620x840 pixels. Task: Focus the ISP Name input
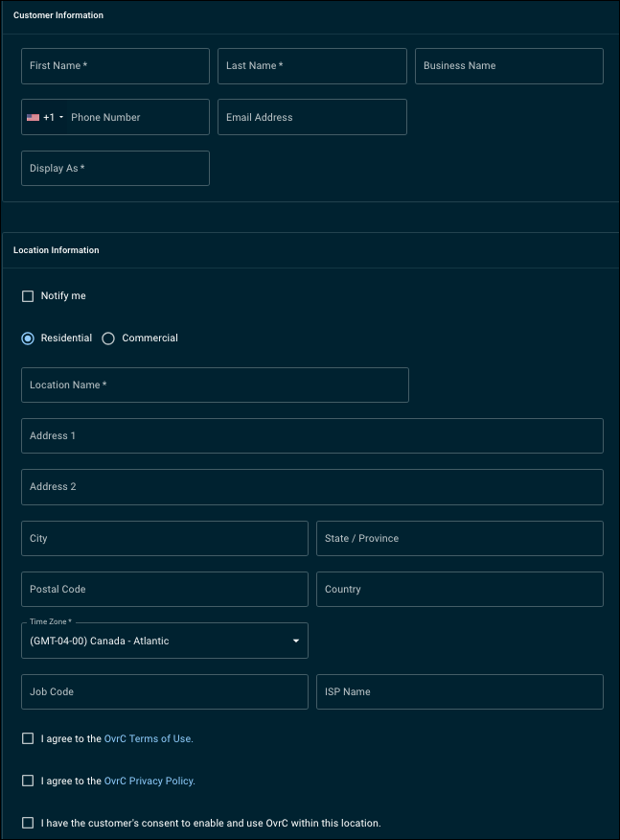(x=459, y=691)
